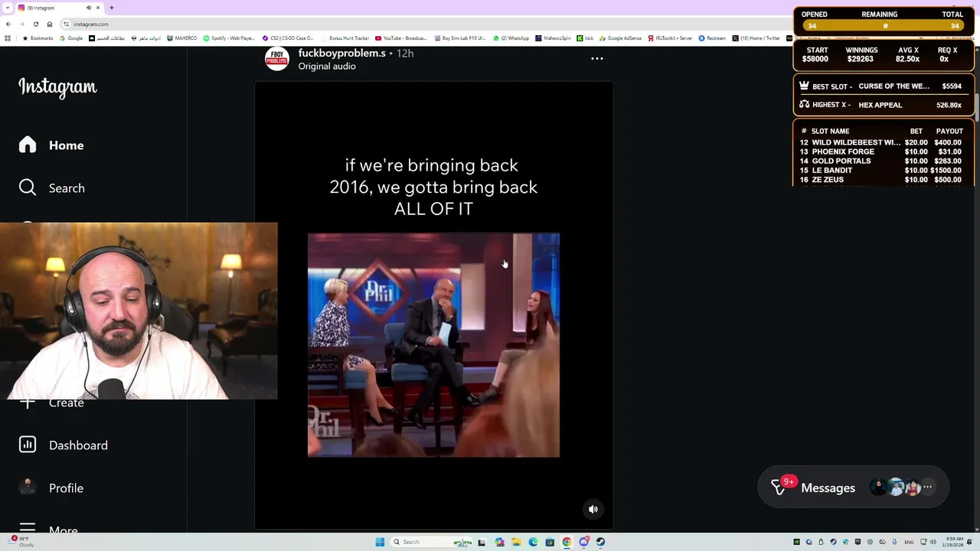Reload the Instagram page
The height and width of the screenshot is (551, 980).
click(36, 24)
